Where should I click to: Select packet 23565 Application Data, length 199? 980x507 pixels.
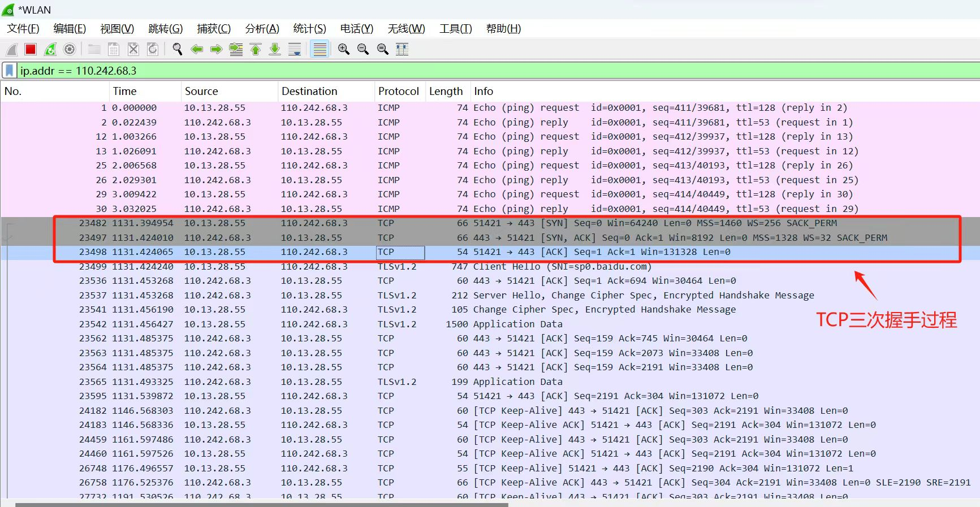[x=490, y=382]
